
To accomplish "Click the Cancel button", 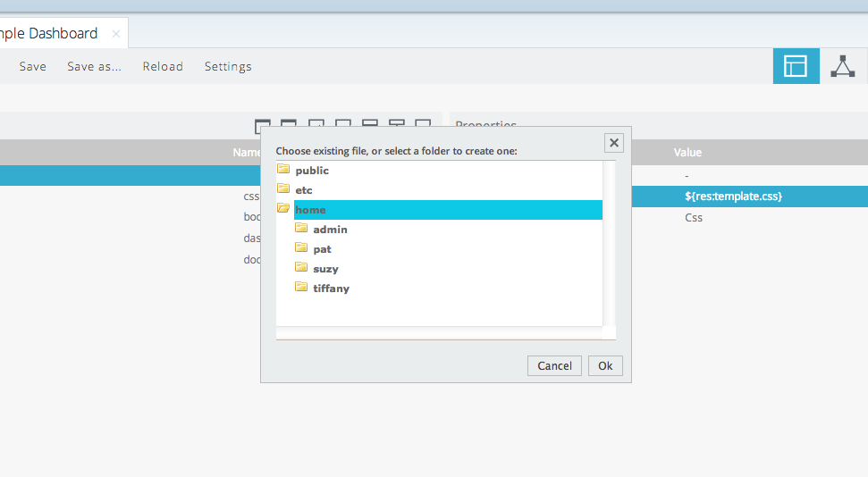I will [554, 365].
